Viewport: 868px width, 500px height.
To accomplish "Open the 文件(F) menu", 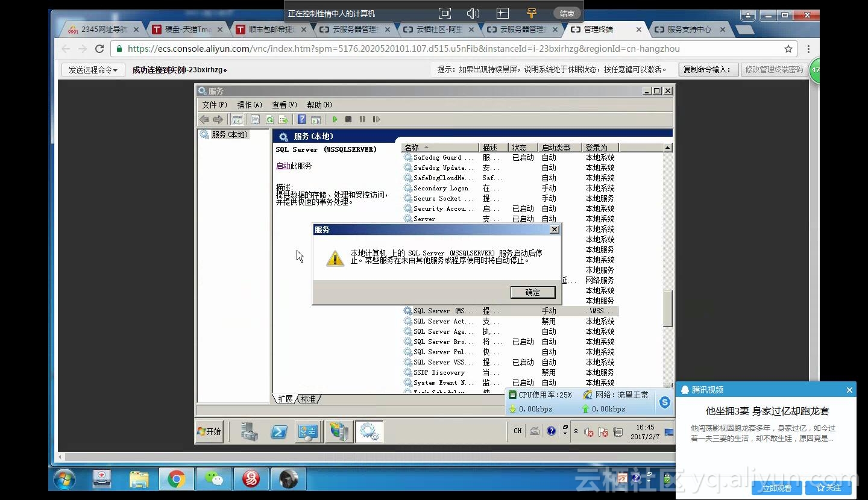I will click(x=214, y=105).
